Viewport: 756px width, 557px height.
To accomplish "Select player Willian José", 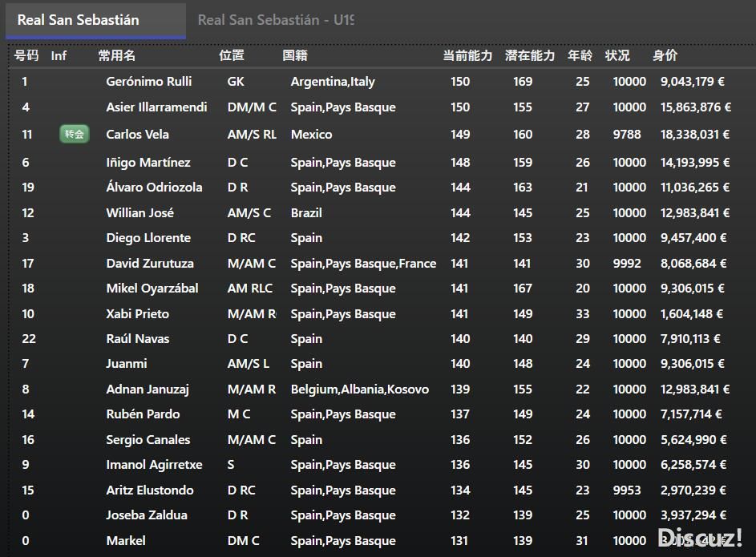I will point(139,212).
